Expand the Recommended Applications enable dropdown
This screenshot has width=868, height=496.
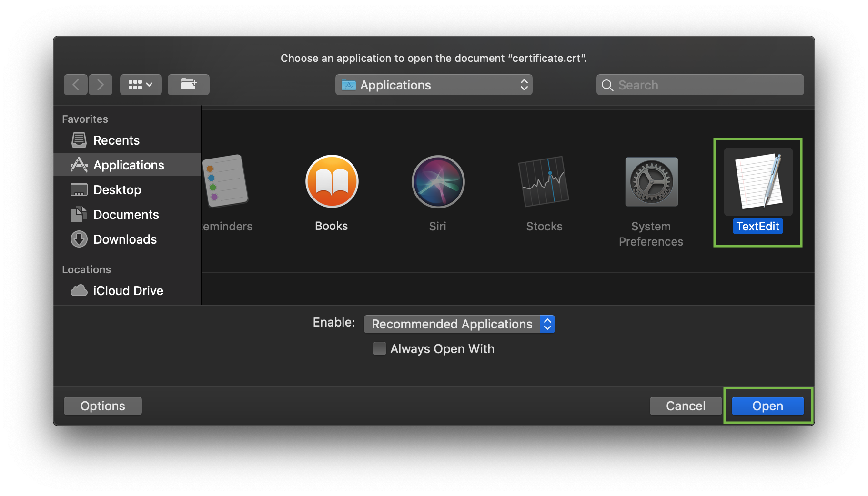click(x=459, y=324)
